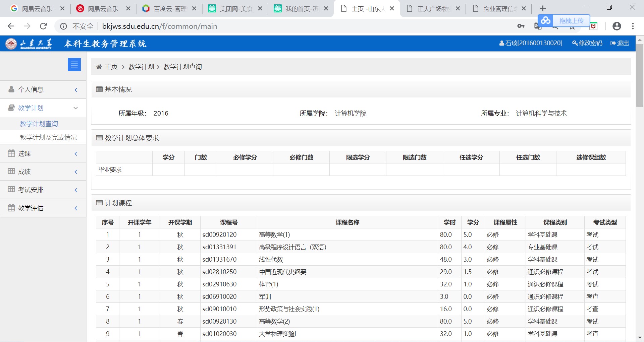Switch to 我的首页 tab
This screenshot has height=342, width=644.
pyautogui.click(x=301, y=9)
